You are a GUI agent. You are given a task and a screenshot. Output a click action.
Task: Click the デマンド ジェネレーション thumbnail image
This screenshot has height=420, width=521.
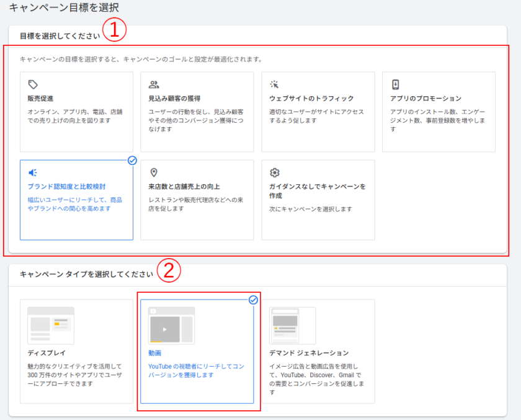point(292,325)
